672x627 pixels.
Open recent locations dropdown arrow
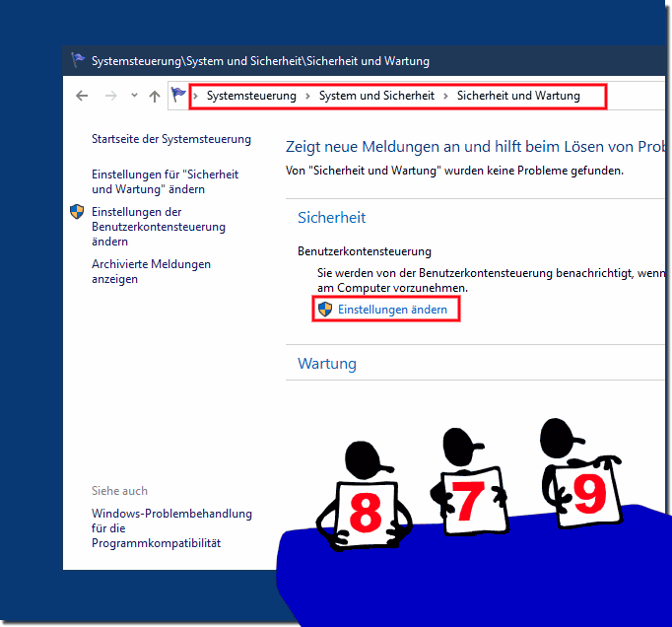click(x=134, y=96)
